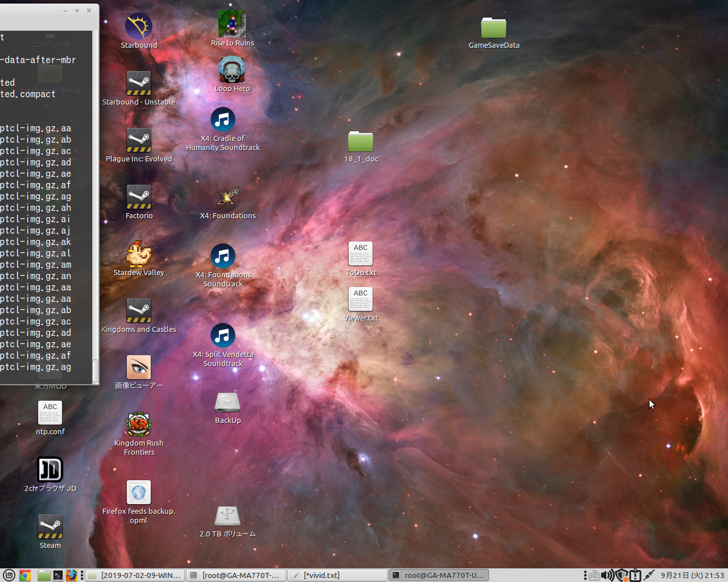Open the 2ch browser JD icon

[50, 470]
